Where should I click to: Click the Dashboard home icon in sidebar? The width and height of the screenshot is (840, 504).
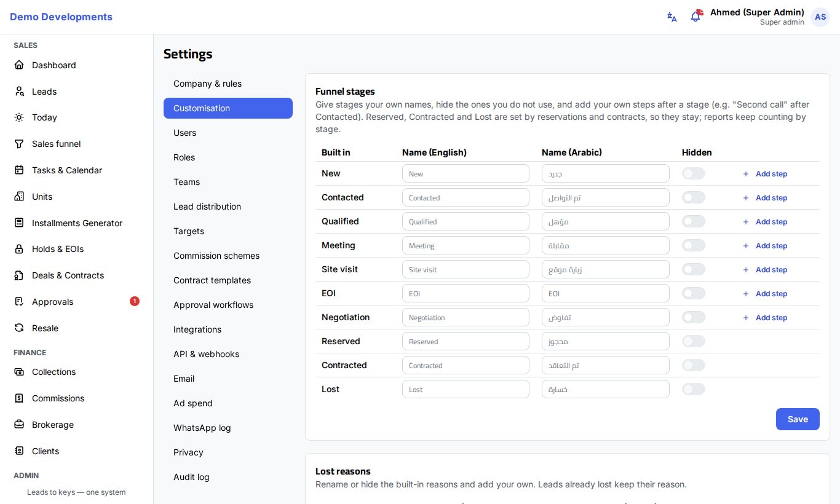coord(19,65)
